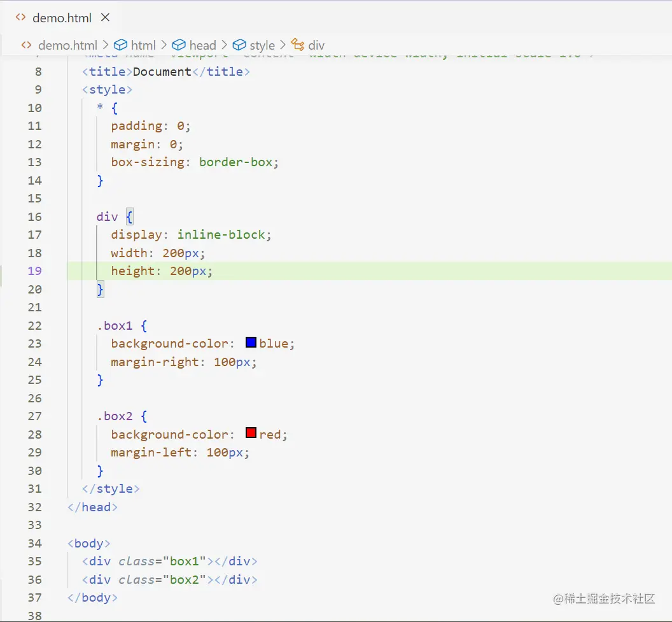Image resolution: width=672 pixels, height=622 pixels.
Task: Select the demo.html editor tab
Action: coord(62,18)
